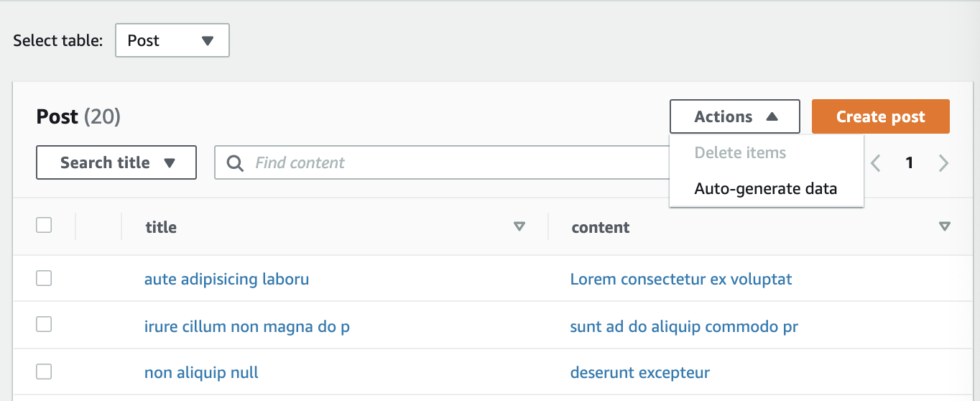The height and width of the screenshot is (401, 980).
Task: Select page number 1 in pagination
Action: coord(909,163)
